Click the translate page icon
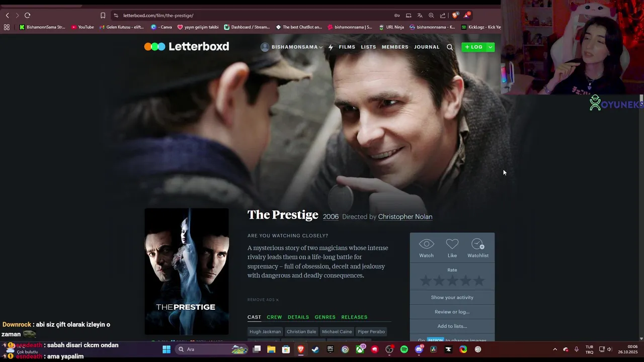 tap(420, 16)
